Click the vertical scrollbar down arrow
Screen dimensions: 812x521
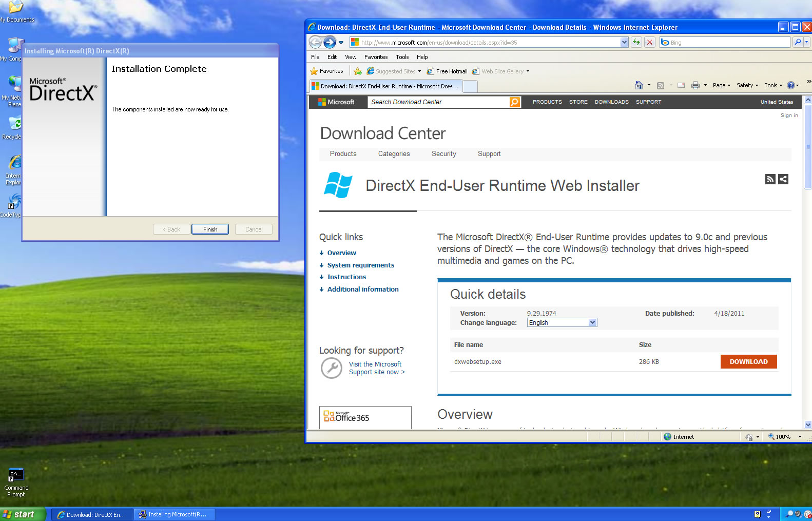click(807, 424)
